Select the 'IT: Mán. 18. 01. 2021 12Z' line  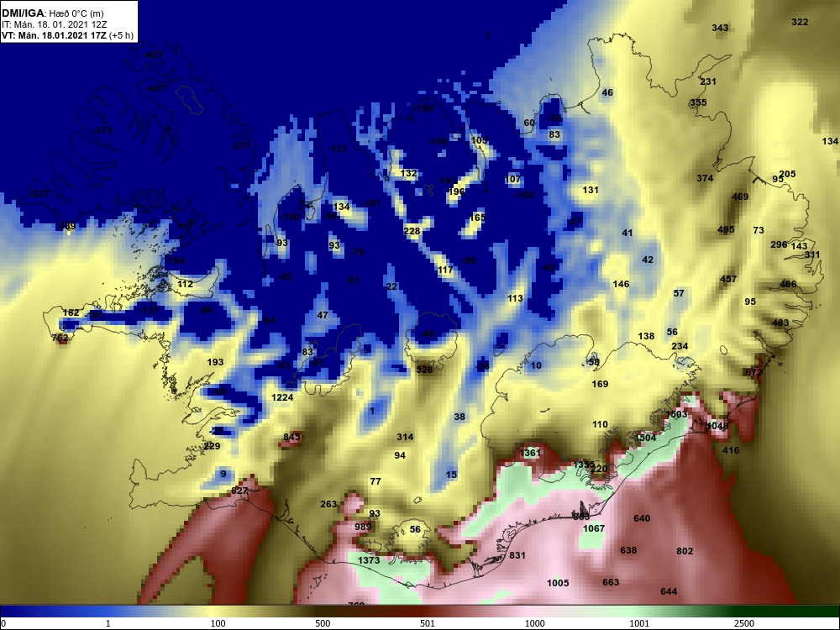click(54, 24)
